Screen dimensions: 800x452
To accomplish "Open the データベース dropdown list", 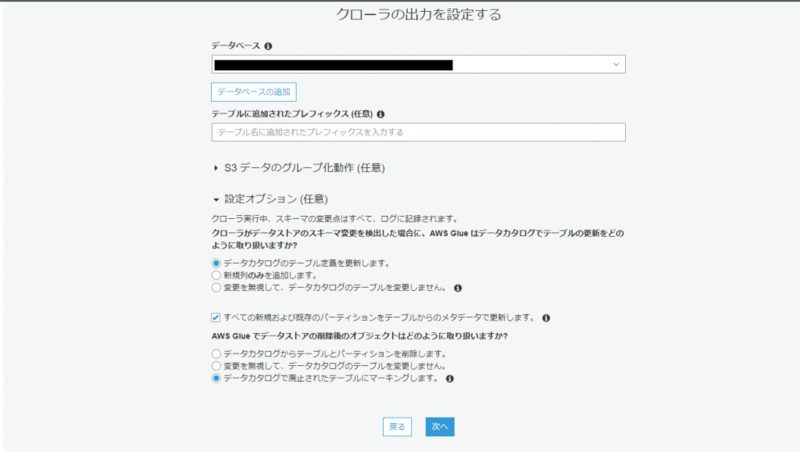I will [x=418, y=64].
